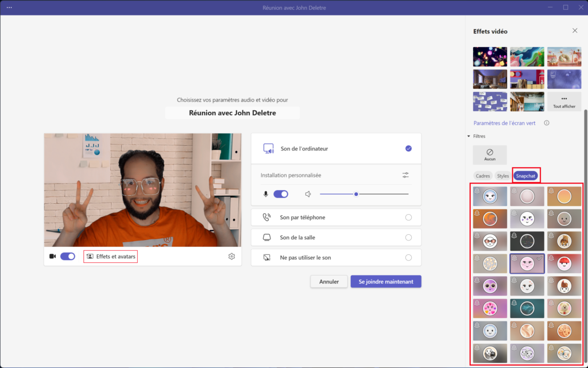Switch to the Cadres tab
The image size is (588, 368).
point(482,176)
